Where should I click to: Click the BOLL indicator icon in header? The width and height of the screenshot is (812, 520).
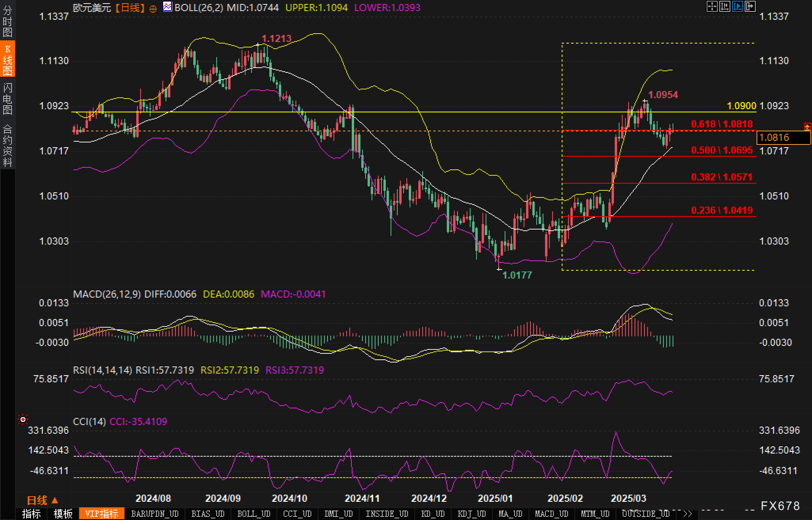coord(168,7)
